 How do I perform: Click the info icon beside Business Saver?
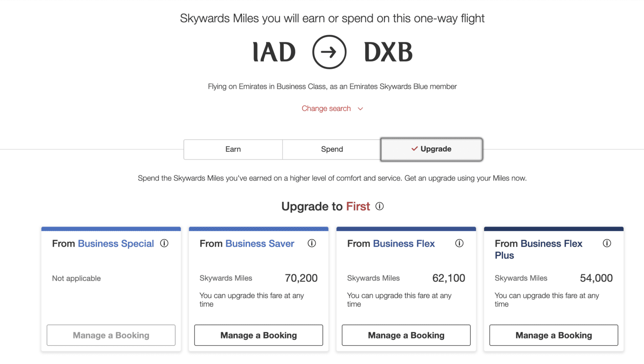pyautogui.click(x=312, y=243)
